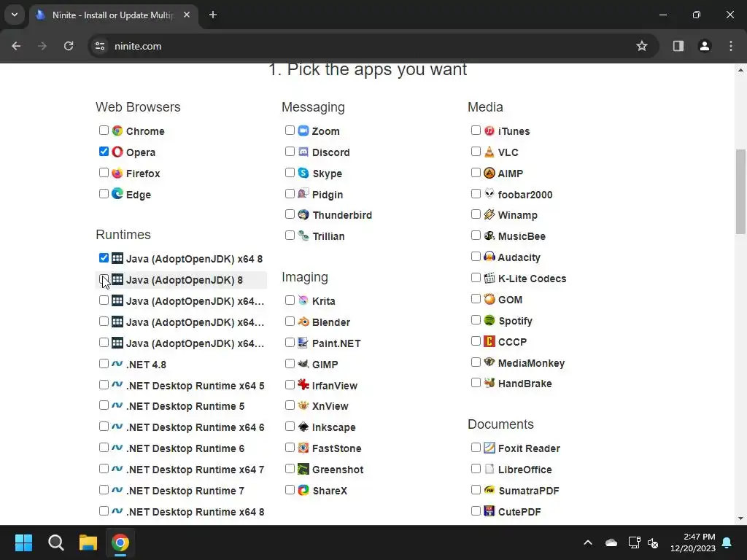Go back to the previous page
Screen dimensions: 747x560
(16, 46)
